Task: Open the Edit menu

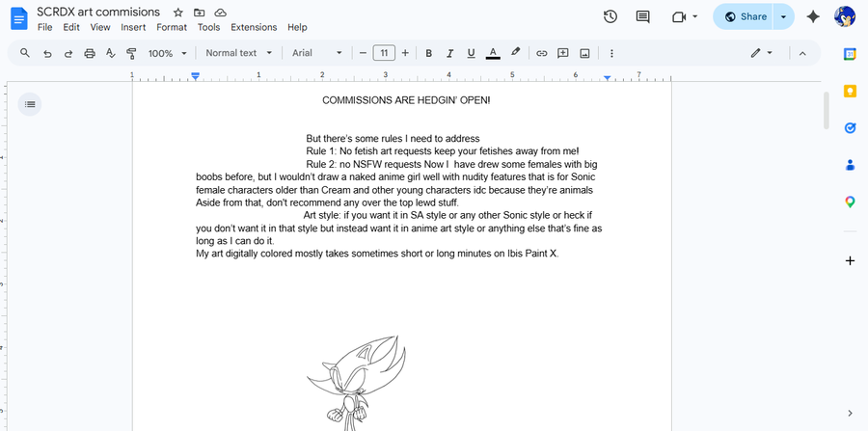Action: tap(71, 27)
